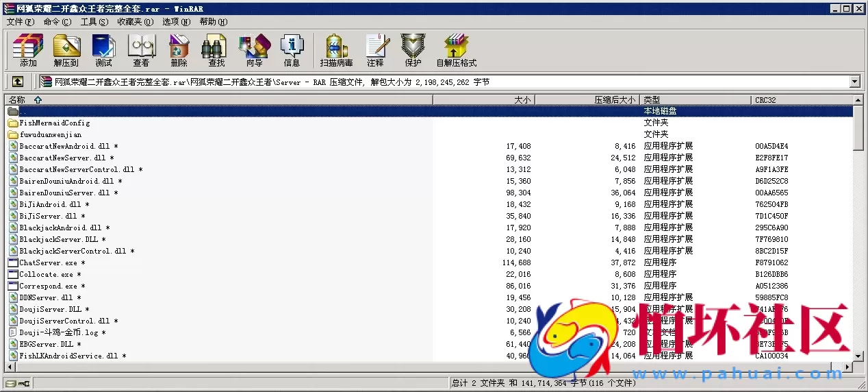Viewport: 868px width, 392px height.
Task: Click the Douji-斗鸡-金币.log file icon
Action: pyautogui.click(x=13, y=332)
